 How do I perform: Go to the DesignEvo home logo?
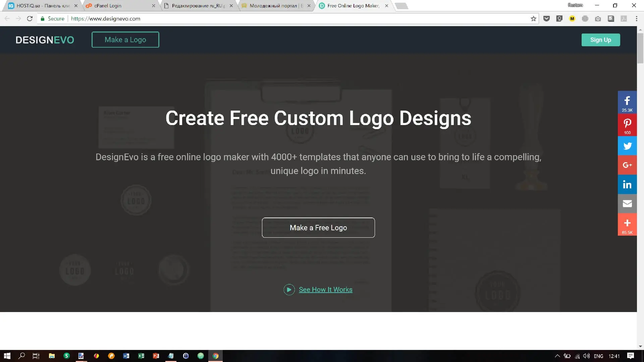coord(45,40)
